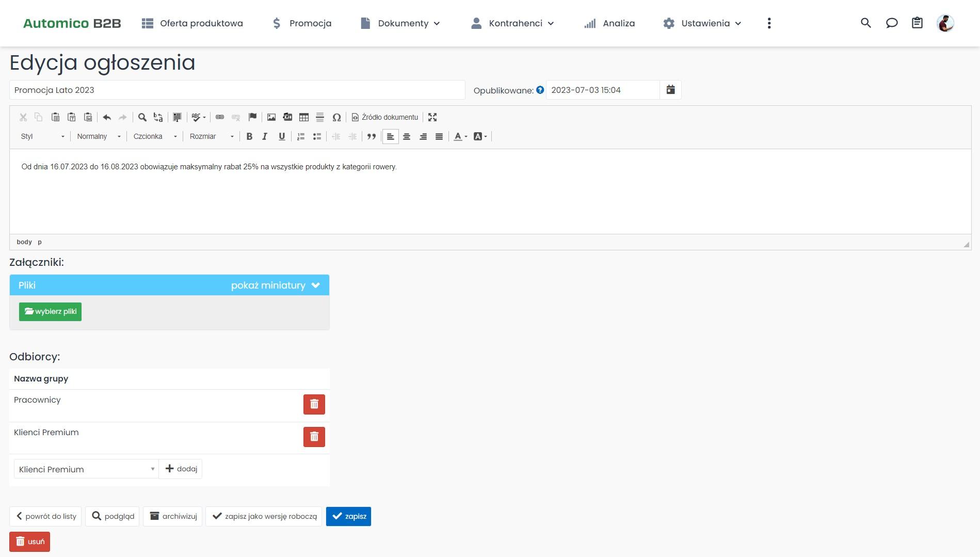Go to Oferta produktowa

(x=192, y=23)
